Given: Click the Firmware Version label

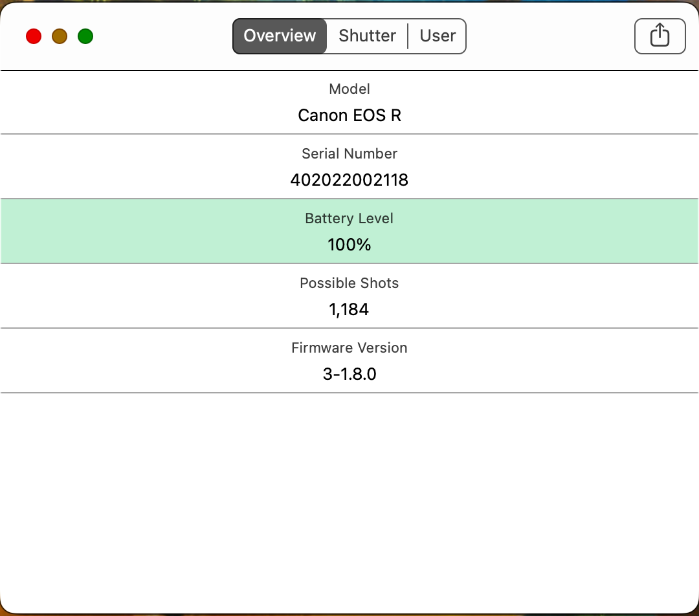Looking at the screenshot, I should (x=349, y=347).
